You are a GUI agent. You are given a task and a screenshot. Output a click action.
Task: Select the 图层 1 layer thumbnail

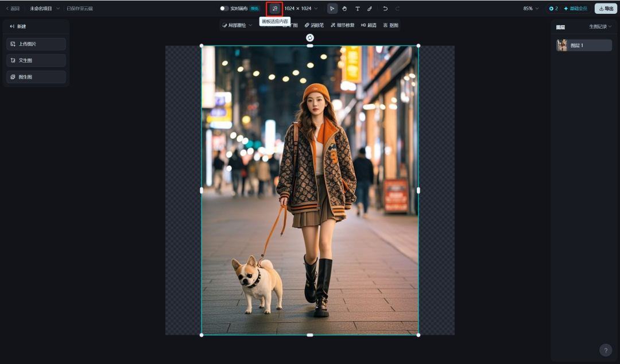[x=562, y=45]
